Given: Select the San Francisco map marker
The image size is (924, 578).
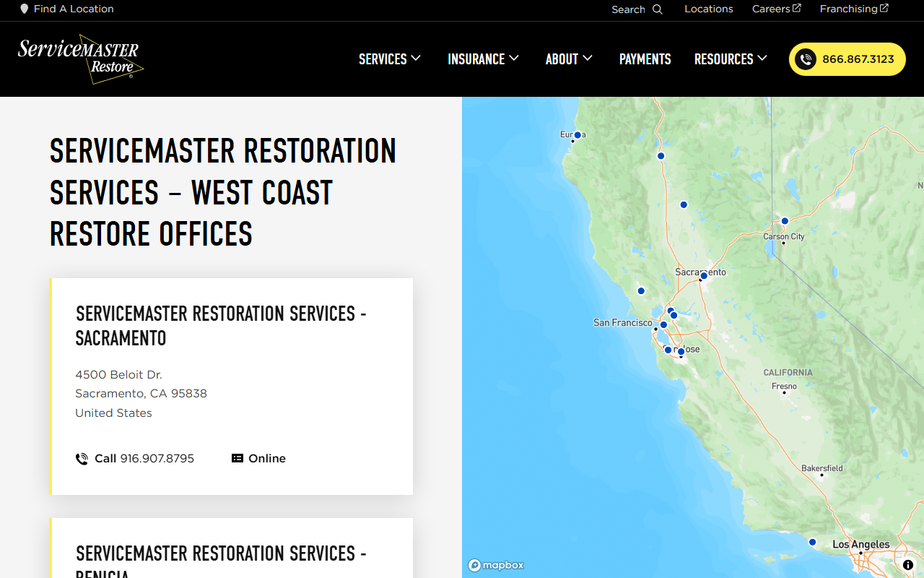Looking at the screenshot, I should [x=663, y=324].
